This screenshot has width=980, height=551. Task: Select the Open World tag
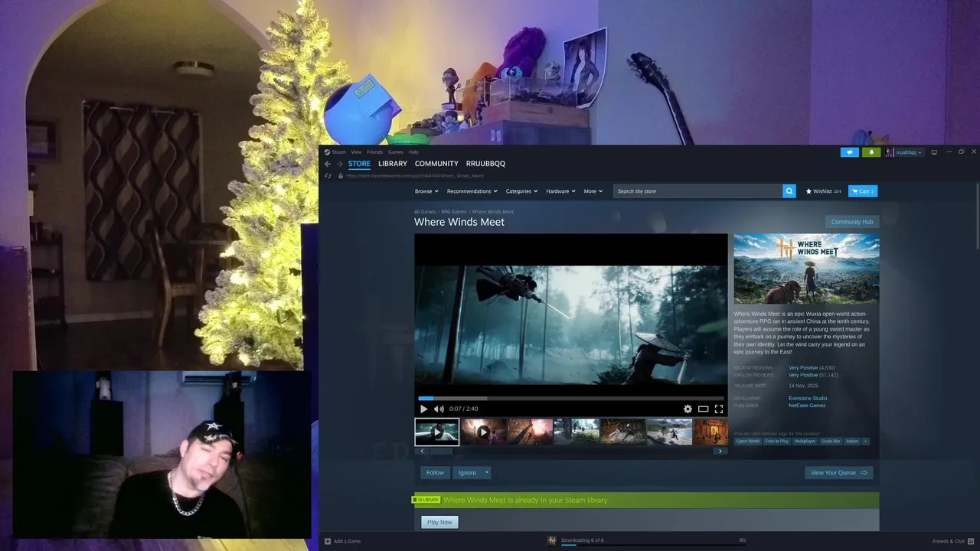point(748,441)
